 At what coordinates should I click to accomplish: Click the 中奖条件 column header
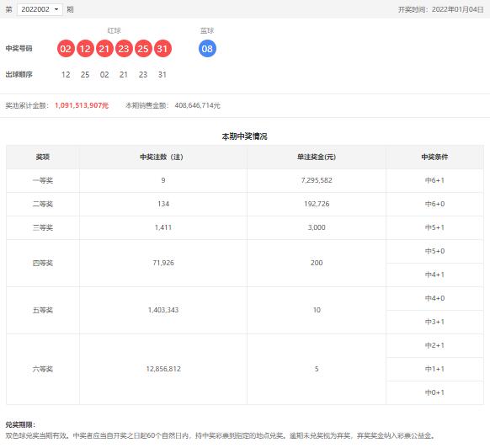434,157
